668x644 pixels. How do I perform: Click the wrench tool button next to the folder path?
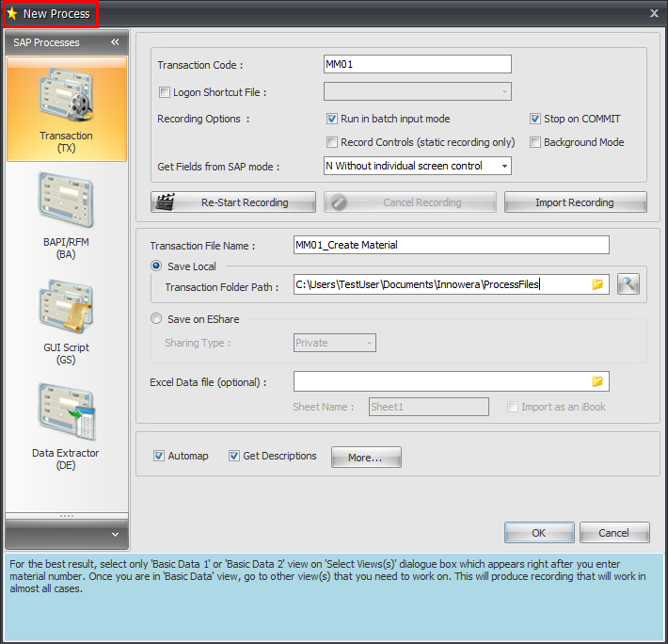628,284
